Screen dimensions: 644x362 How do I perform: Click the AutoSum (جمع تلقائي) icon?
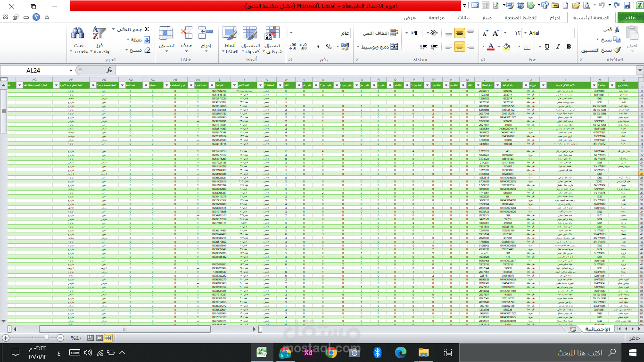coord(147,28)
